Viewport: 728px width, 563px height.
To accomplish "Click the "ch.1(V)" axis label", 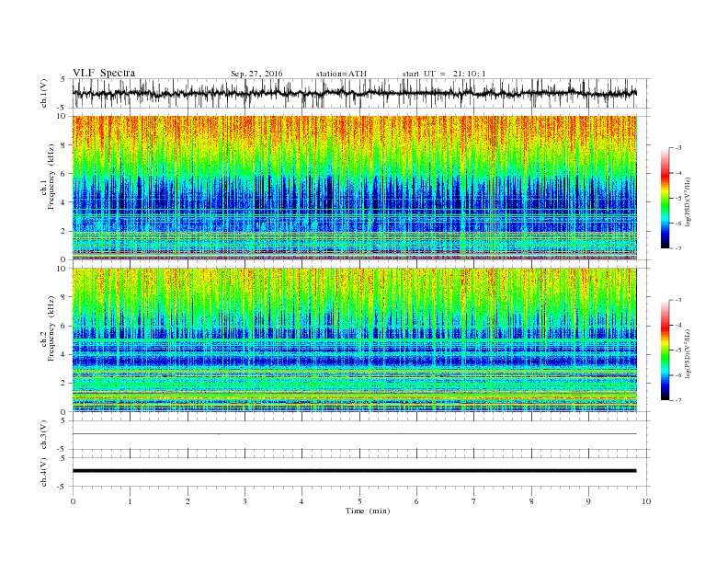I will 44,94.
